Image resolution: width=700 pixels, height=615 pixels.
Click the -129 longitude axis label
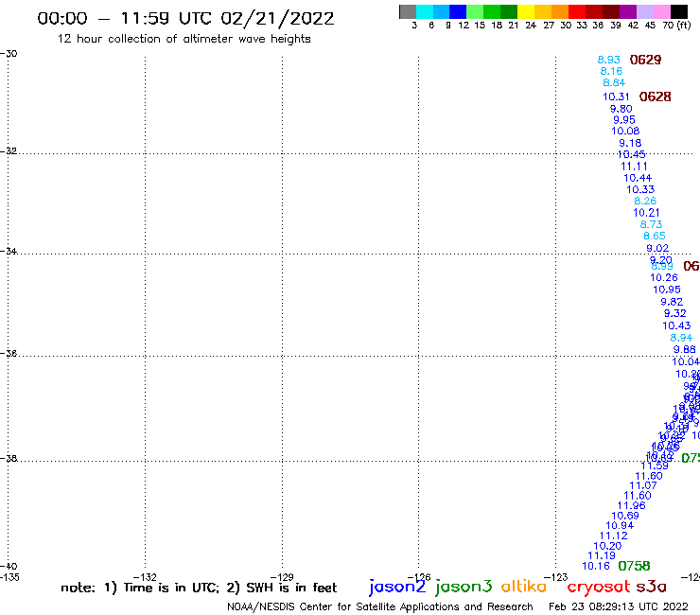point(282,577)
